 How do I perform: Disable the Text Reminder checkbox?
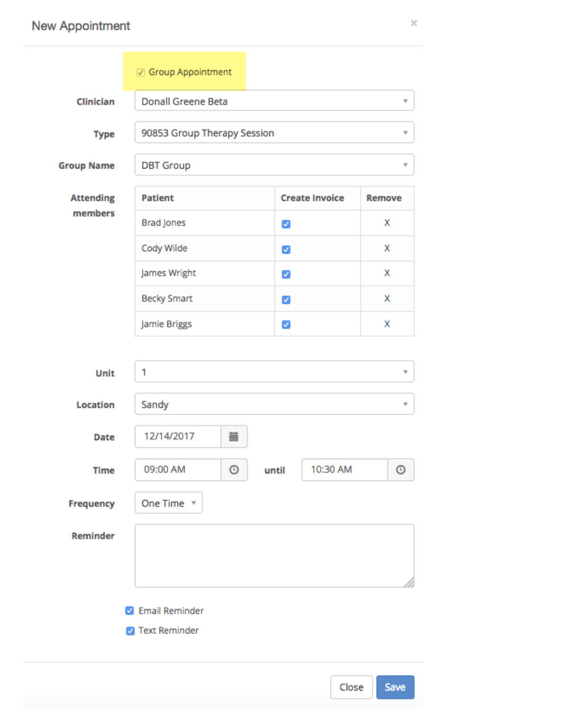click(130, 631)
